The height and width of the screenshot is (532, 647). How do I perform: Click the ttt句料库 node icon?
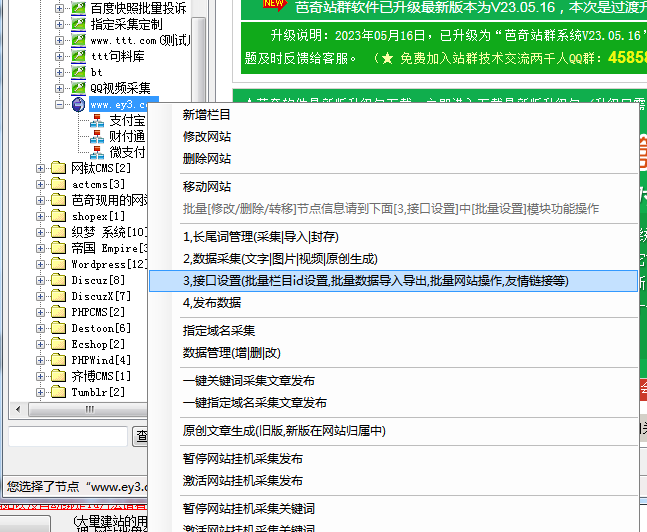pyautogui.click(x=78, y=56)
